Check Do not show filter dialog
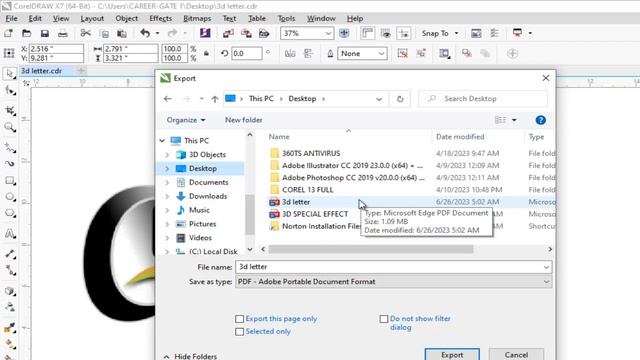The width and height of the screenshot is (640, 360). click(x=384, y=319)
